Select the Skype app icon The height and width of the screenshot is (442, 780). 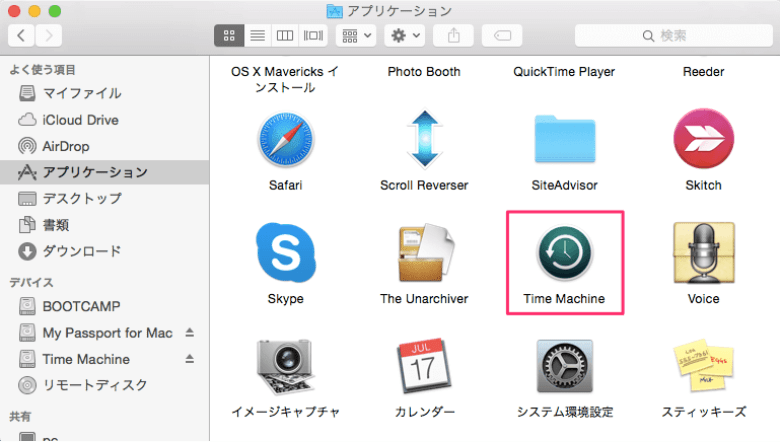tap(286, 252)
